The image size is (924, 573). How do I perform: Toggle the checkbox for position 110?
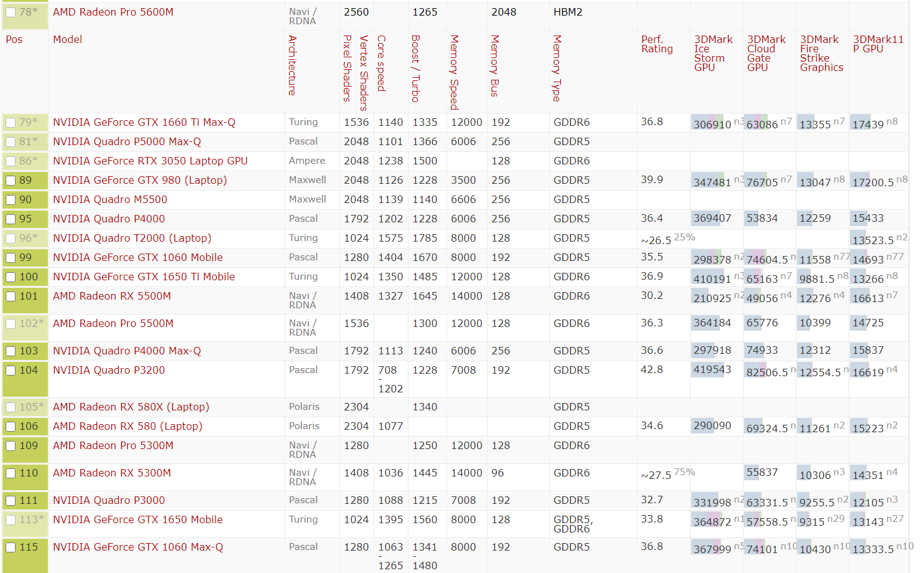coord(11,473)
